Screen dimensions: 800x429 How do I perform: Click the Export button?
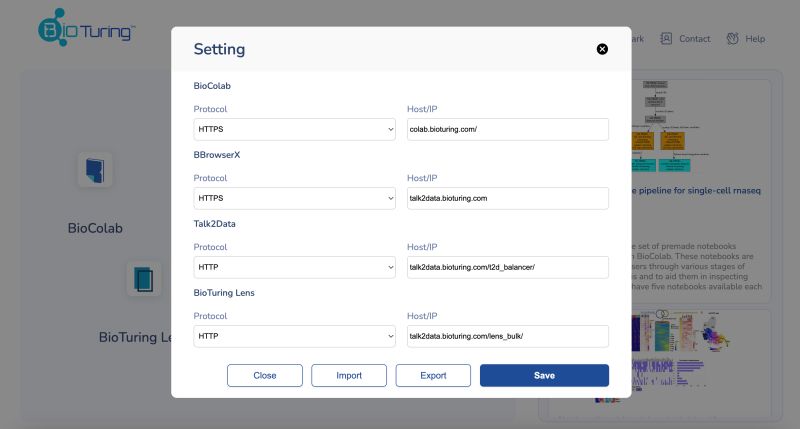click(433, 375)
